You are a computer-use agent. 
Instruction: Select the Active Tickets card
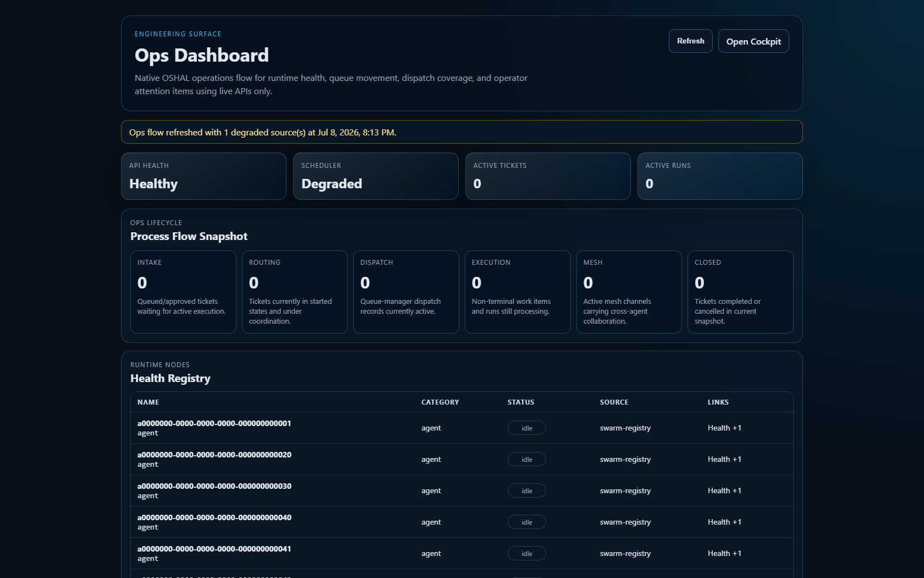(548, 176)
